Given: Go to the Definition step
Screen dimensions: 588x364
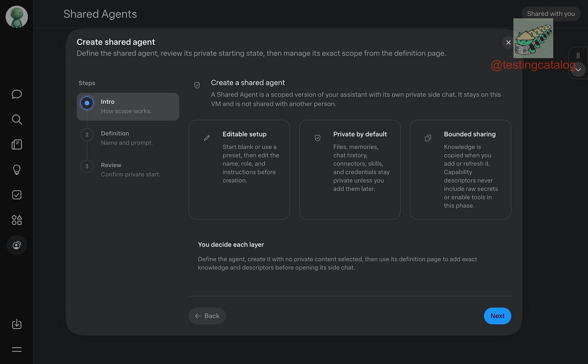Looking at the screenshot, I should tap(128, 138).
